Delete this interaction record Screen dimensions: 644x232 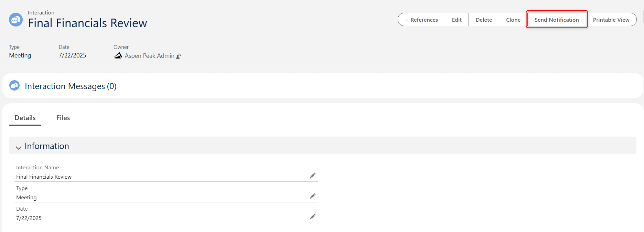[x=484, y=20]
